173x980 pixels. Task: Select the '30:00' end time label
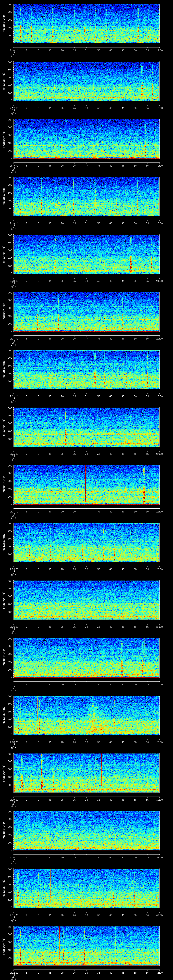(159, 800)
